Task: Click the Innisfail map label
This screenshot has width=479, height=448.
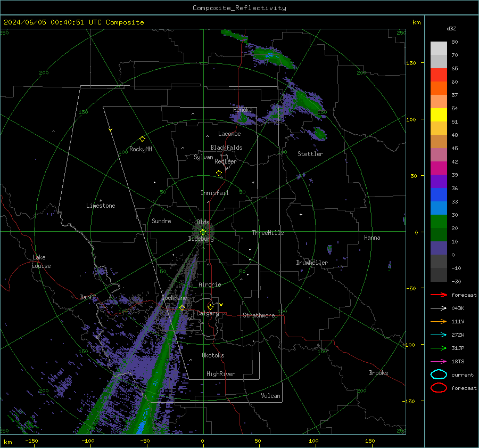Action: (214, 193)
